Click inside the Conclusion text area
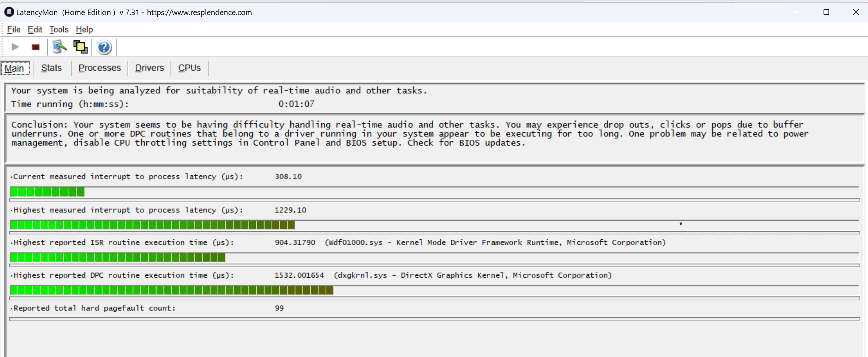 pyautogui.click(x=434, y=138)
